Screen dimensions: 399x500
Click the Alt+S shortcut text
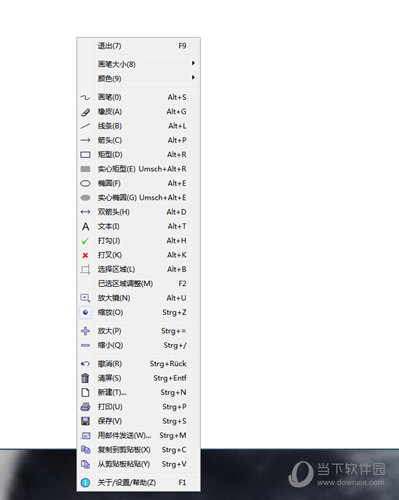(177, 97)
